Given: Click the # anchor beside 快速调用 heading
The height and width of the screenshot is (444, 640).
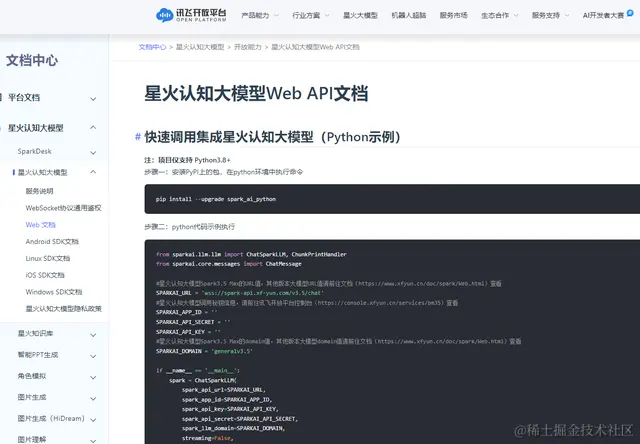Looking at the screenshot, I should click(x=138, y=137).
